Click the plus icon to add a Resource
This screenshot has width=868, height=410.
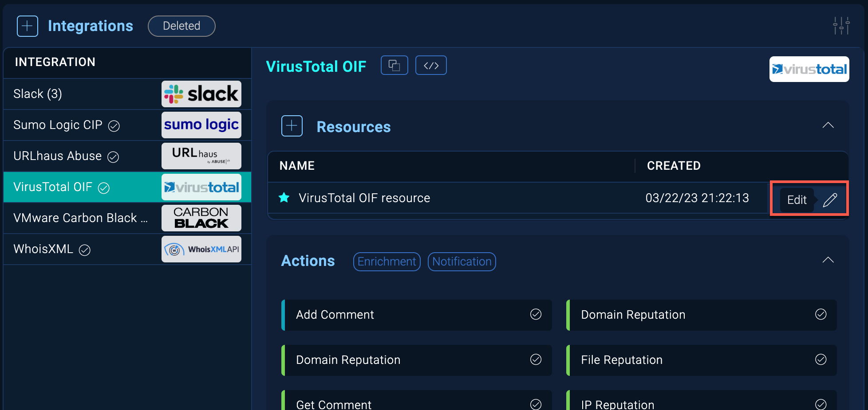[292, 126]
